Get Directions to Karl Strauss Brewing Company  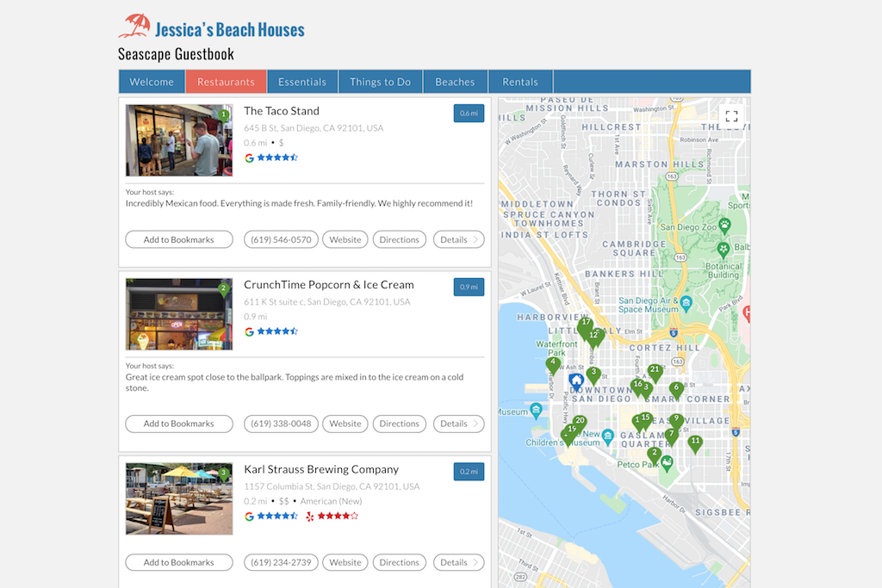pos(399,562)
